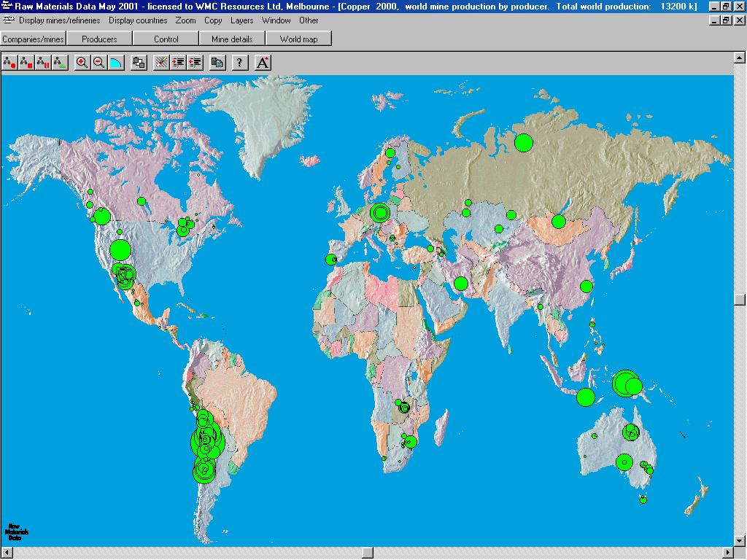
Task: Select the zoom out magnifier tool
Action: [98, 63]
